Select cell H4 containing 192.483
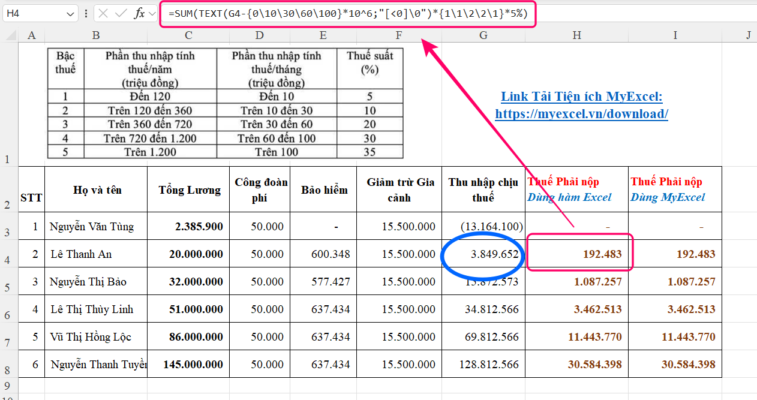757x400 pixels. (579, 254)
